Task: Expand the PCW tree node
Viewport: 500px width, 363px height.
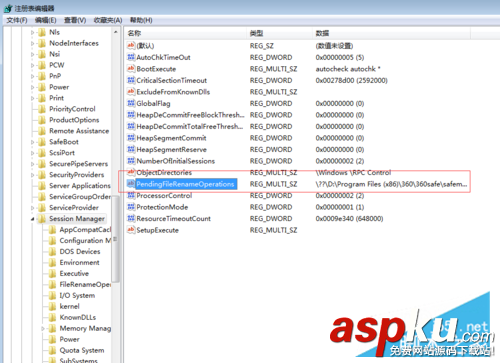Action: coord(32,65)
